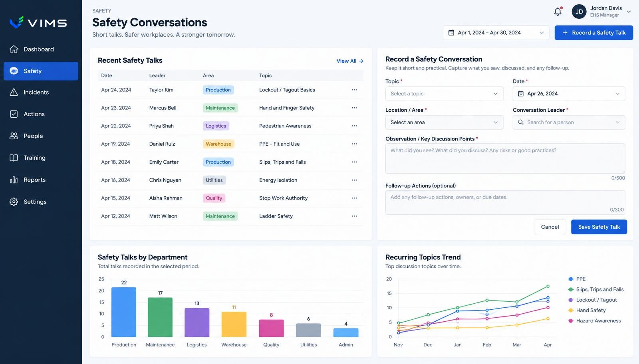Click the Production tag for Taylor Kim

click(218, 90)
